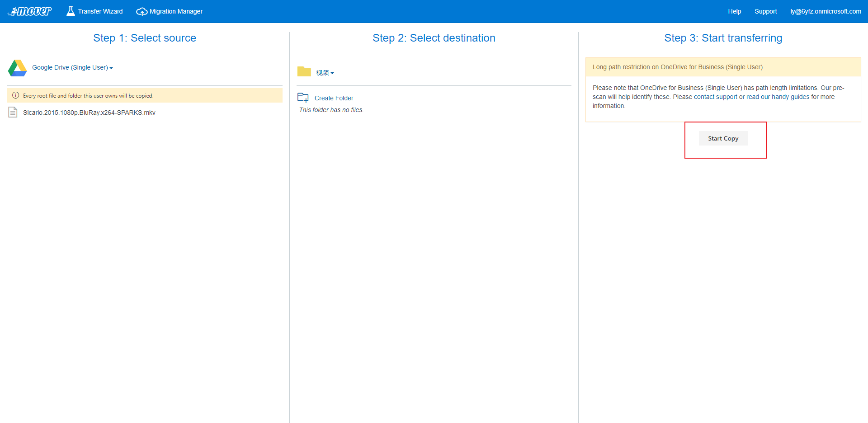Open the read our handy guides link

coord(778,97)
